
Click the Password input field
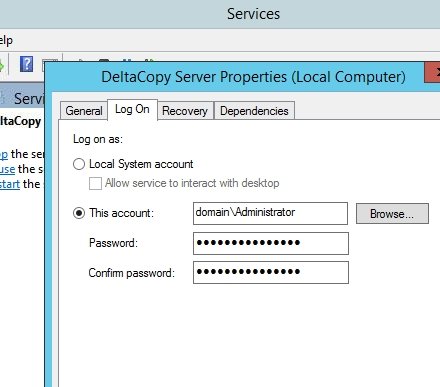click(271, 243)
